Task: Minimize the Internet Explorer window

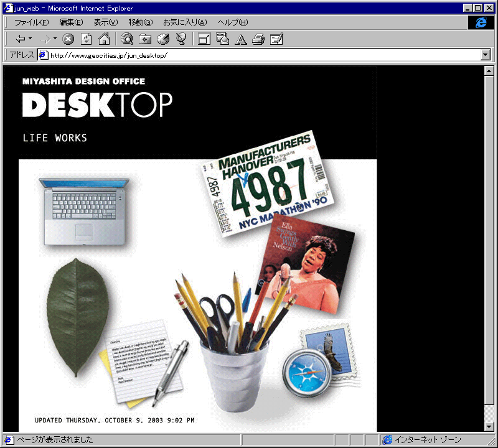Action: point(467,8)
